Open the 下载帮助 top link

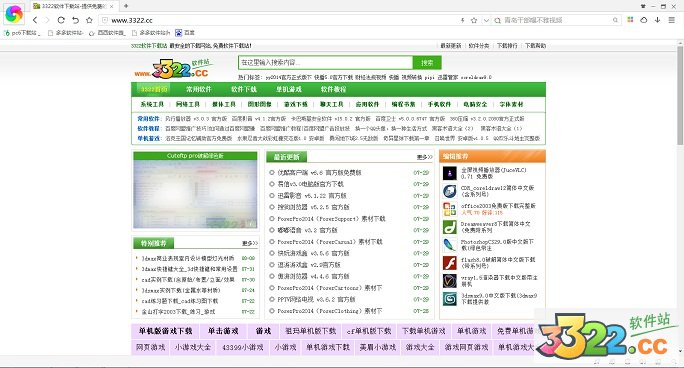tap(535, 45)
